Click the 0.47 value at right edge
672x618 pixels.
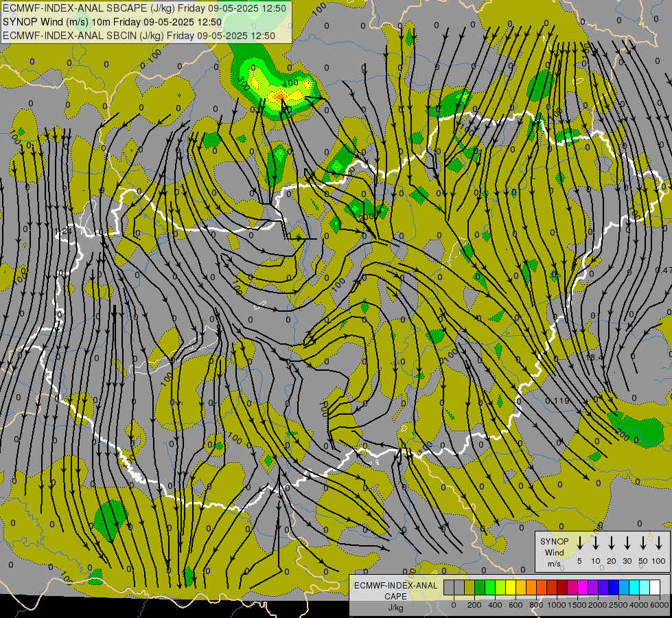click(x=664, y=270)
